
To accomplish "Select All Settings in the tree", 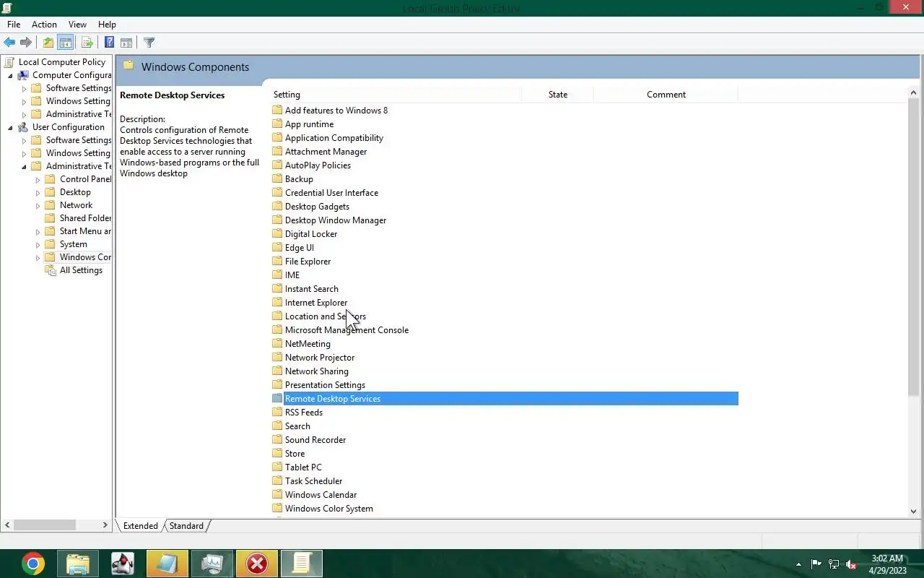I will pos(81,270).
